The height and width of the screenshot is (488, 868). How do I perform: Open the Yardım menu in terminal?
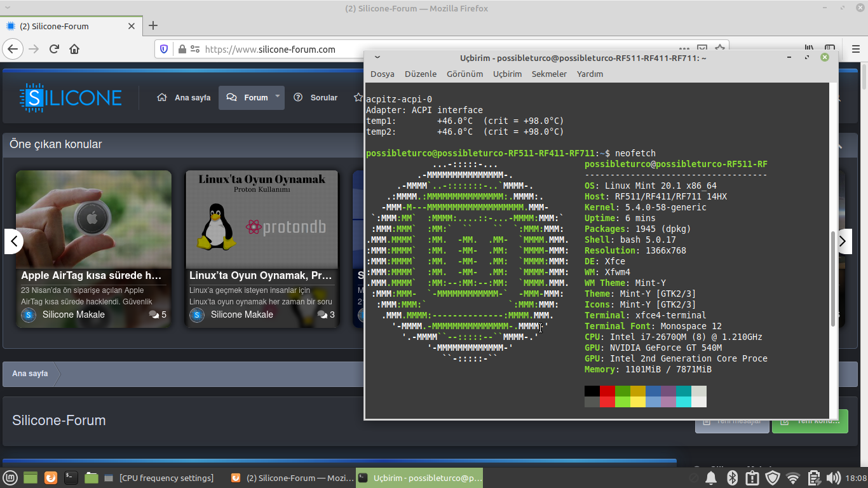pos(590,74)
